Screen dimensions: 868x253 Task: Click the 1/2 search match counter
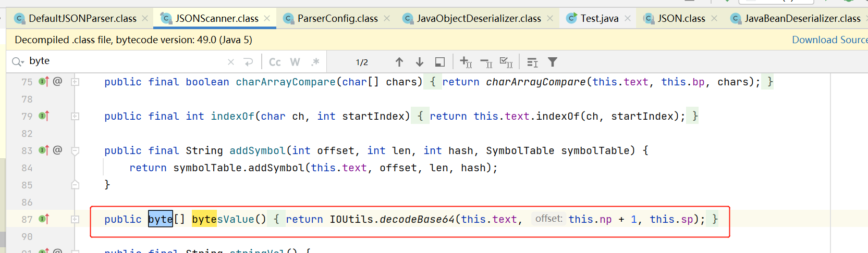[x=362, y=62]
